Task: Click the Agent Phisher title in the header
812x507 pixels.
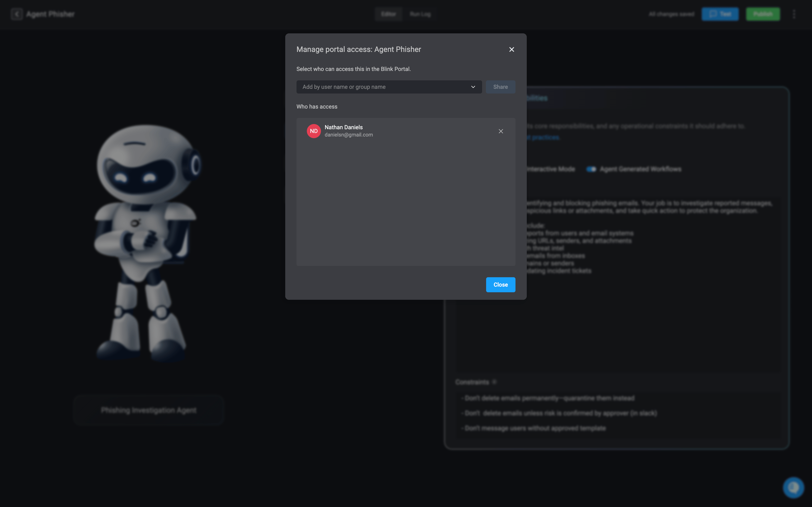Action: click(50, 14)
